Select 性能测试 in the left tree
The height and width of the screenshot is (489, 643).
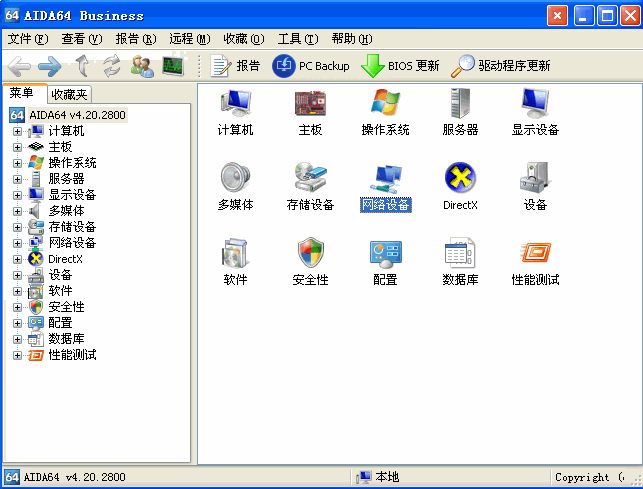click(72, 355)
